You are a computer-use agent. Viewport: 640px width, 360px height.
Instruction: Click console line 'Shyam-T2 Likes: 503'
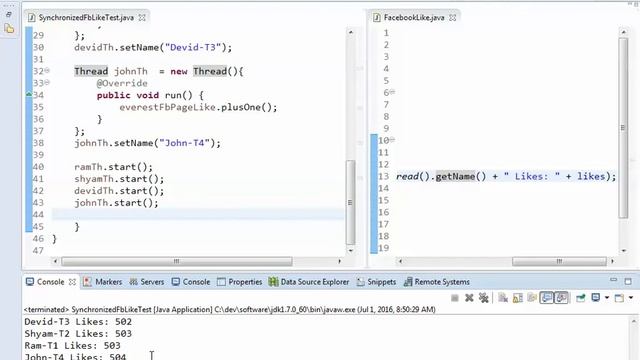(78, 334)
